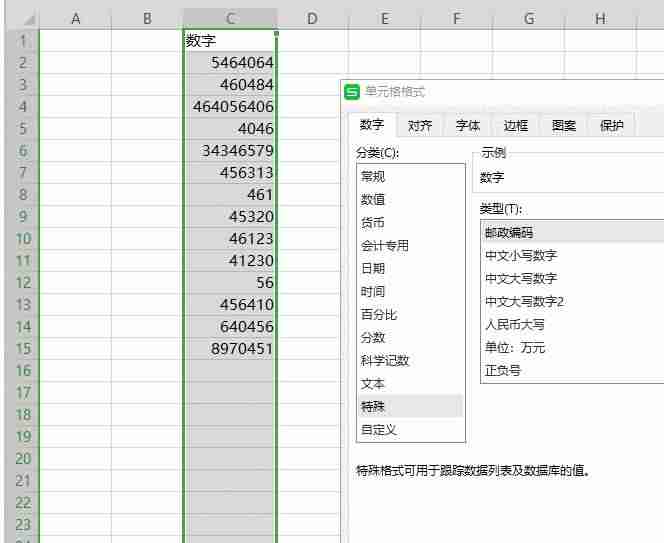
Task: Select column A header
Action: (75, 19)
